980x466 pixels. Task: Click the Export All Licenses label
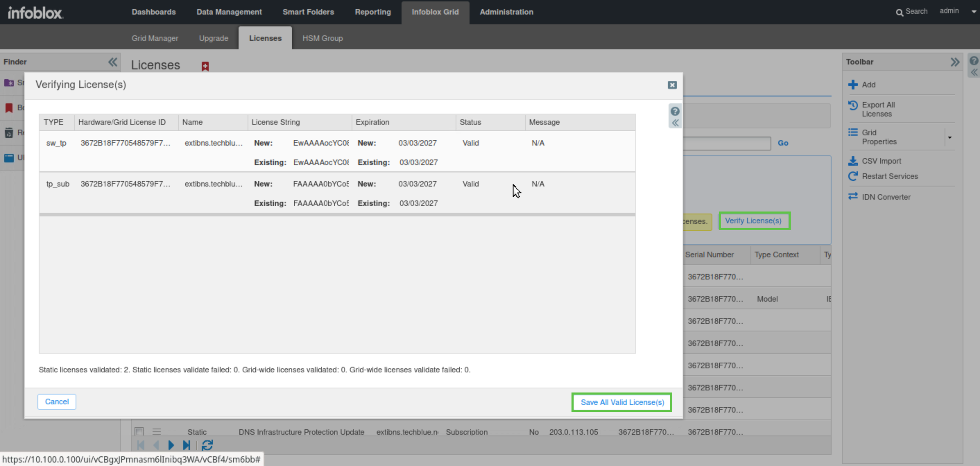tap(878, 109)
